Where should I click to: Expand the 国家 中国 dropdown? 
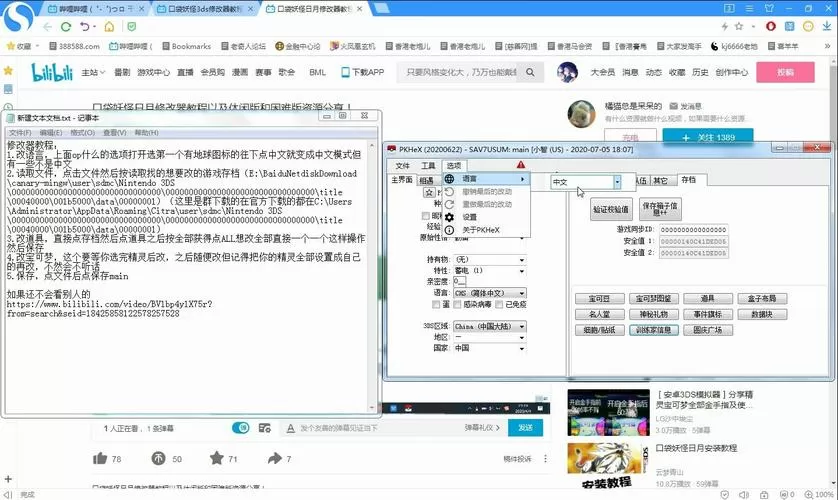tap(522, 348)
